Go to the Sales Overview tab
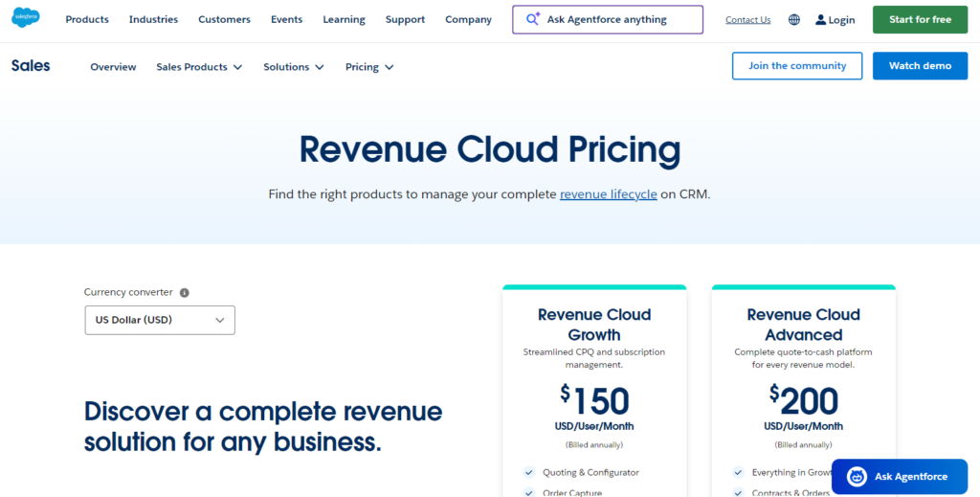980x497 pixels. click(113, 67)
